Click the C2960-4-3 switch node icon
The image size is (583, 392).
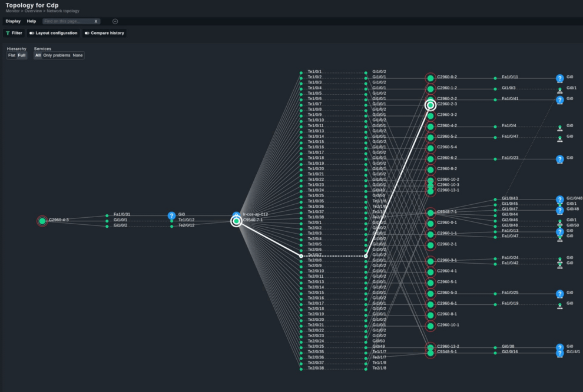(42, 221)
